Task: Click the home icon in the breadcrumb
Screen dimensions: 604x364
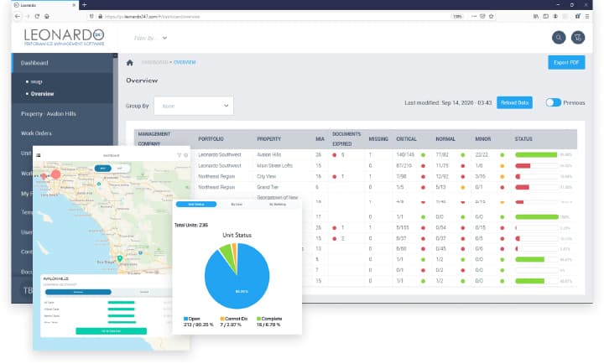Action: tap(129, 62)
